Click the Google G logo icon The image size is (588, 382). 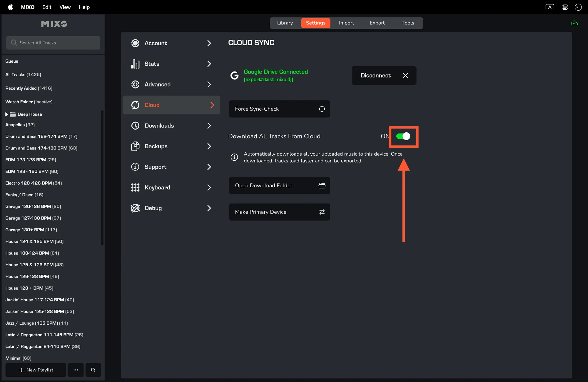point(234,75)
